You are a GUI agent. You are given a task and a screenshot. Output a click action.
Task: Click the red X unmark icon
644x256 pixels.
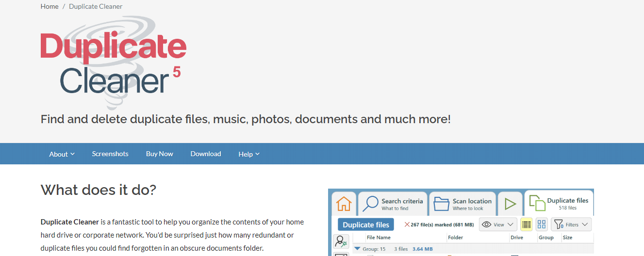pos(407,224)
